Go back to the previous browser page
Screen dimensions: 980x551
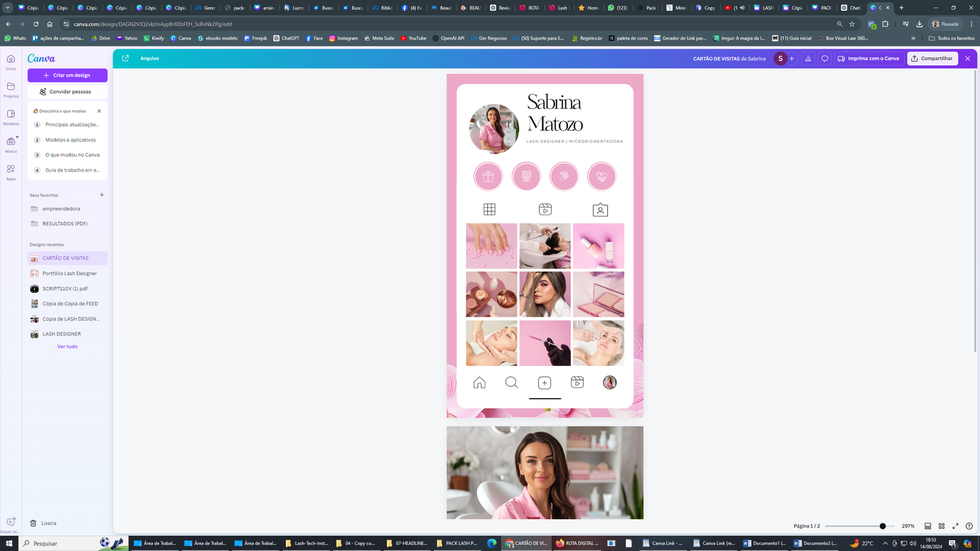pyautogui.click(x=8, y=24)
